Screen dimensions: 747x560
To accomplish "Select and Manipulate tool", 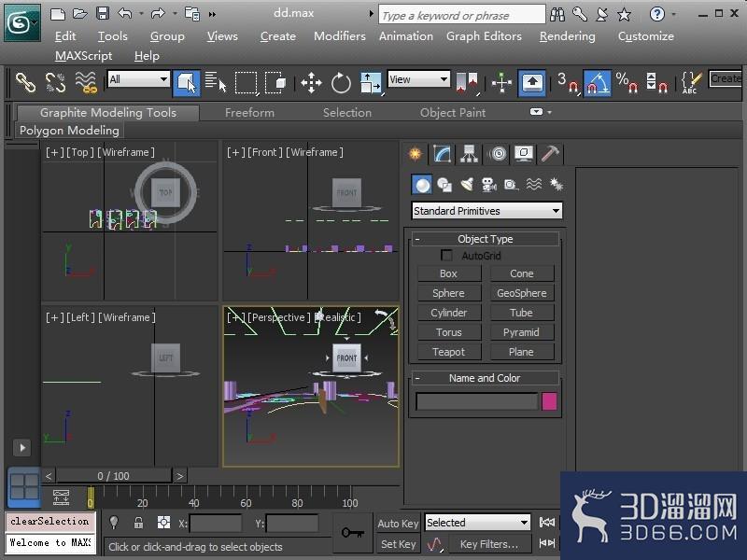I will (x=501, y=83).
